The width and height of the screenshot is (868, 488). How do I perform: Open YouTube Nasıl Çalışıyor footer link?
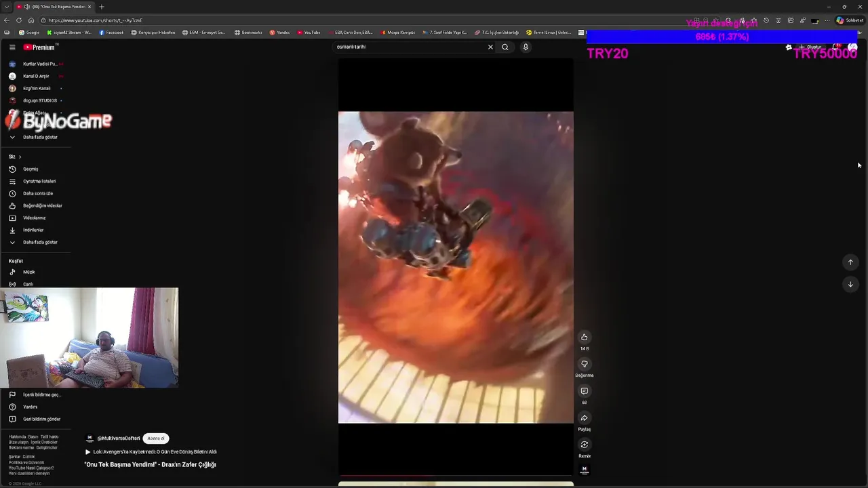coord(31,468)
